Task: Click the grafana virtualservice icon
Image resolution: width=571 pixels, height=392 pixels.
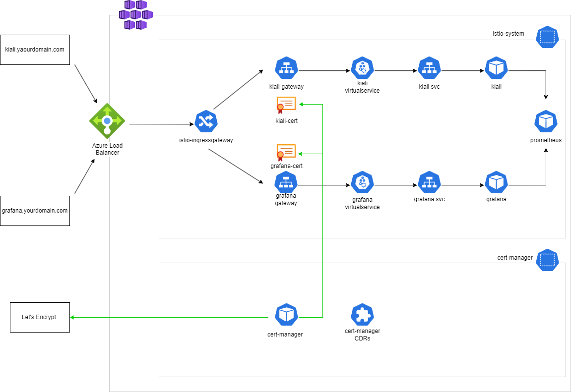Action: click(362, 182)
